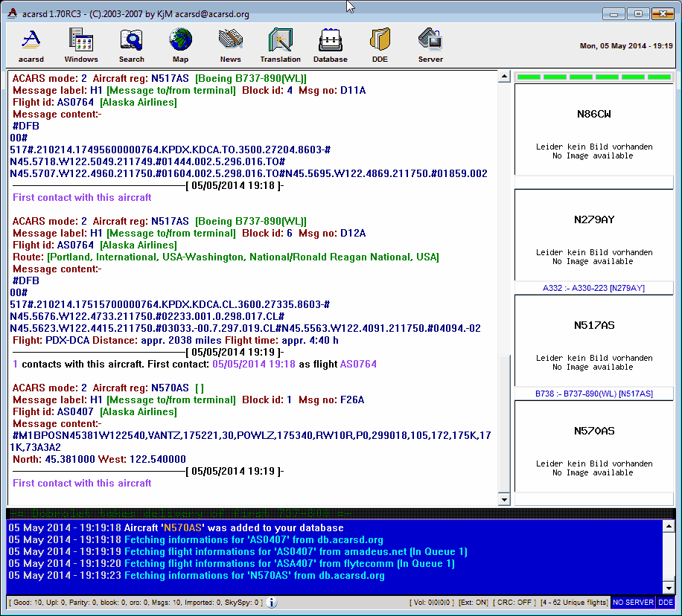Image resolution: width=682 pixels, height=616 pixels.
Task: Click the Msg no: D12A header line
Action: click(189, 233)
